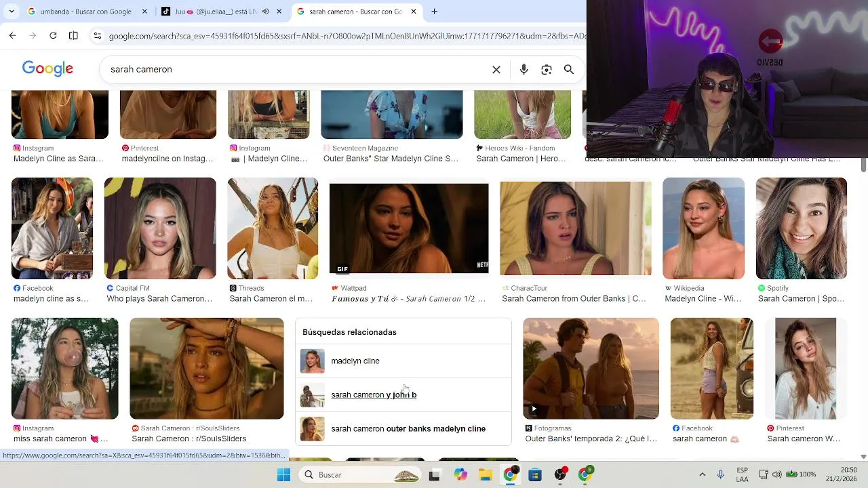Click the taskbar microphone tray icon
This screenshot has height=488, width=868.
[720, 475]
